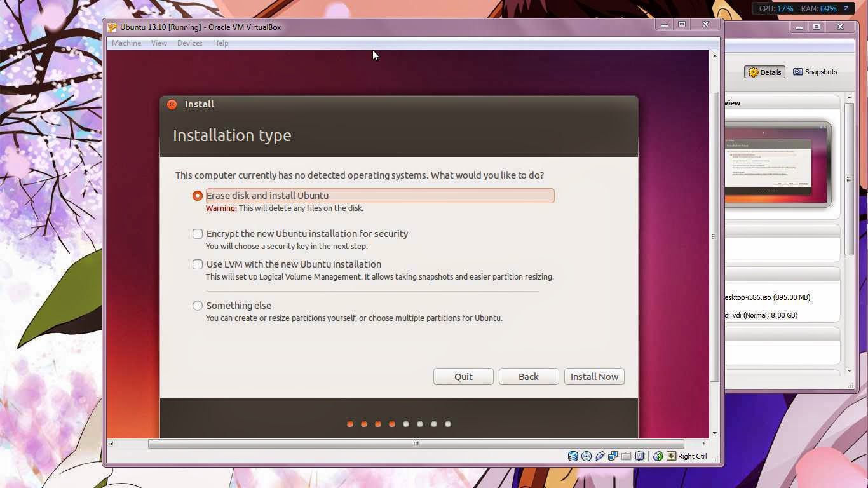Image resolution: width=868 pixels, height=488 pixels.
Task: Open the Help menu
Action: pos(220,43)
